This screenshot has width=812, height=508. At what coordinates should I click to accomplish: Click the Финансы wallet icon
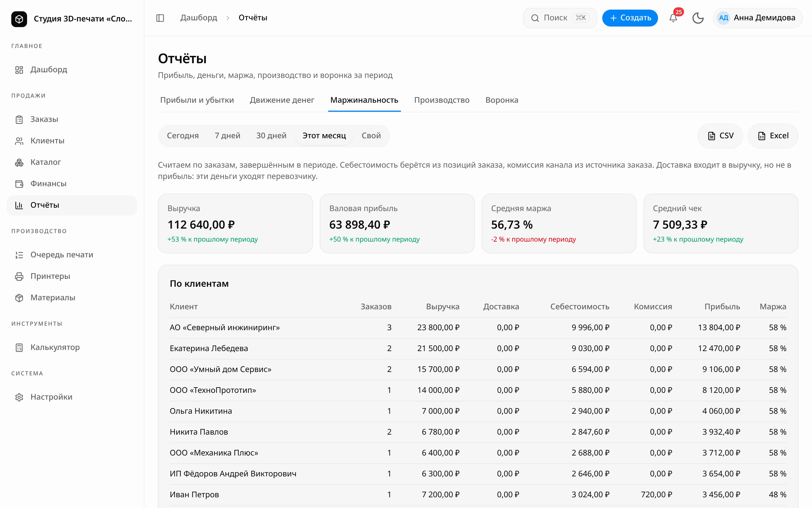(19, 184)
